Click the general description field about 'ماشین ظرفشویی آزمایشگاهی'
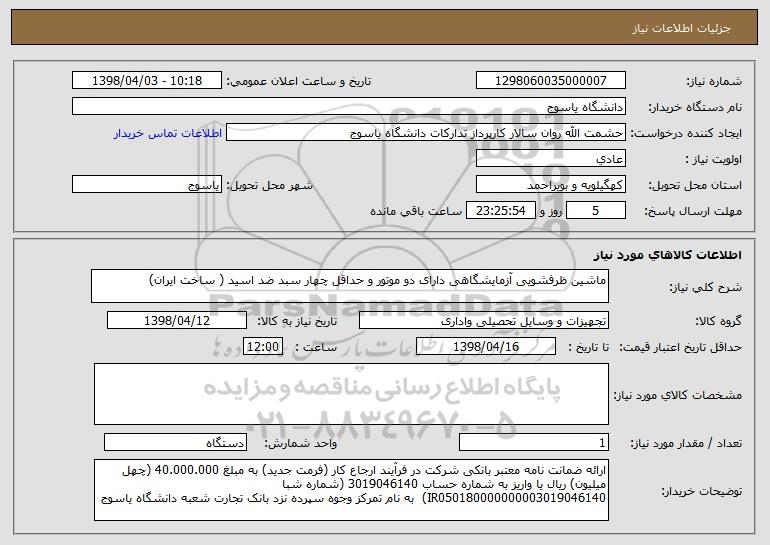The width and height of the screenshot is (770, 545). [x=350, y=286]
